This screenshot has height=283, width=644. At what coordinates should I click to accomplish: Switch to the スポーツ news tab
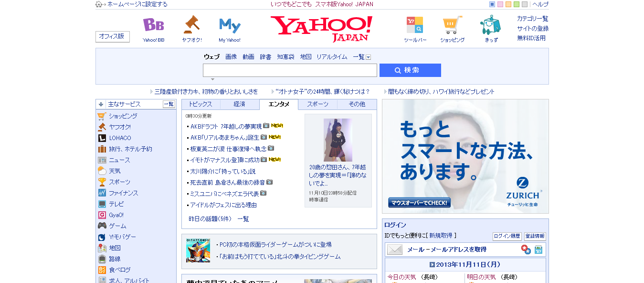pos(317,104)
